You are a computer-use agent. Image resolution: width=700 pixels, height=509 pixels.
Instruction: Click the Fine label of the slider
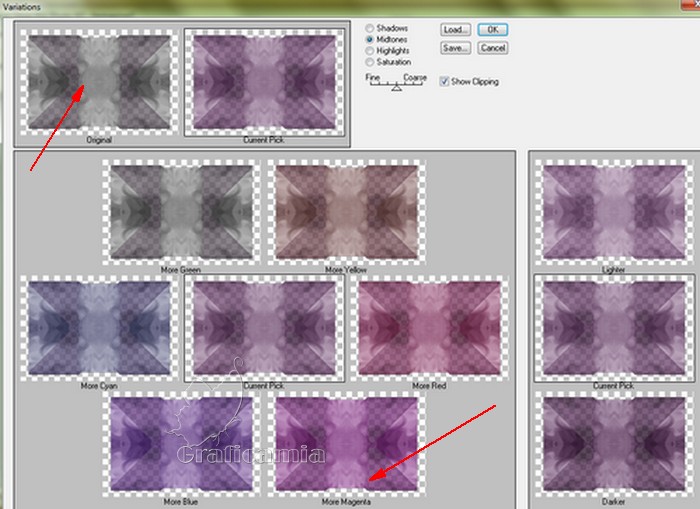[x=372, y=77]
